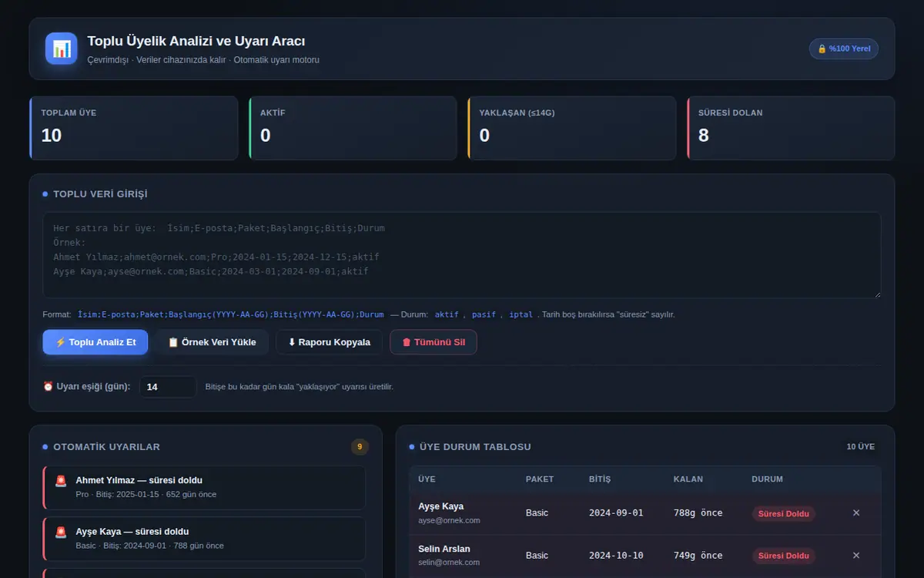Click the Süresi Dolan stat card

pos(791,128)
